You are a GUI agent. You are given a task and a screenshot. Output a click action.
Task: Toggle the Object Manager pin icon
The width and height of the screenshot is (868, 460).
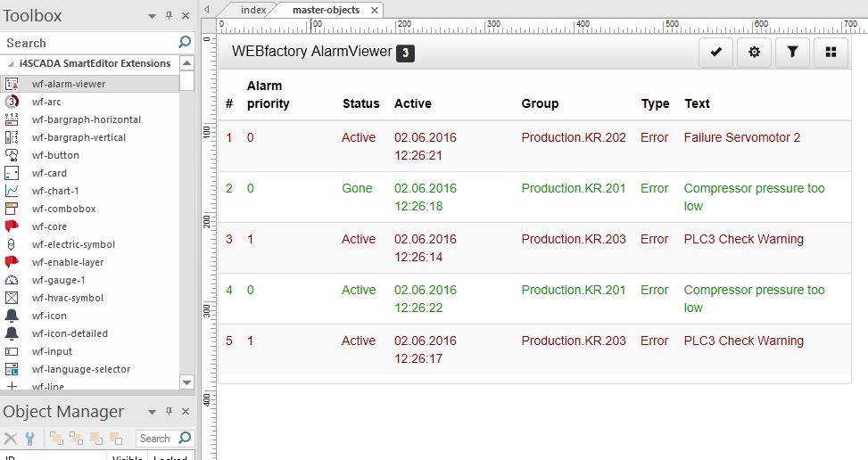pyautogui.click(x=169, y=412)
